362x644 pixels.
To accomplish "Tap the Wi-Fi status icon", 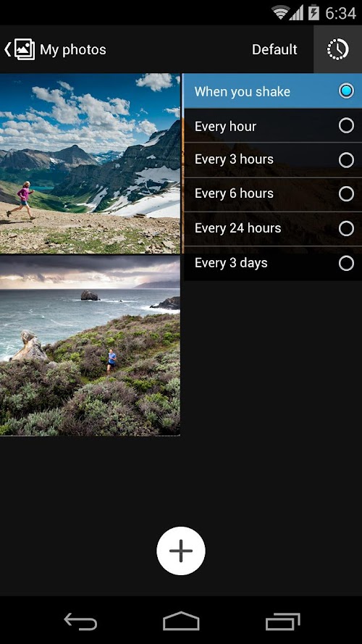I will (281, 13).
